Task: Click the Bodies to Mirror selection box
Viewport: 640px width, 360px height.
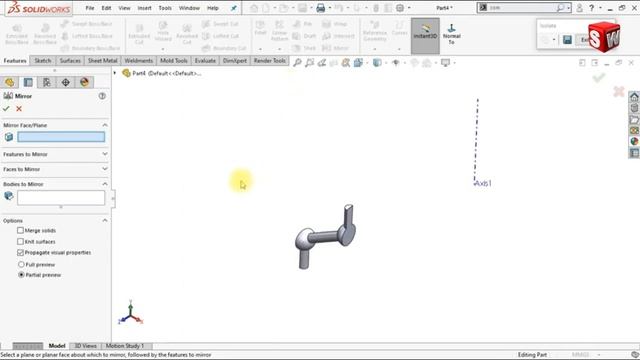Action: (61, 198)
